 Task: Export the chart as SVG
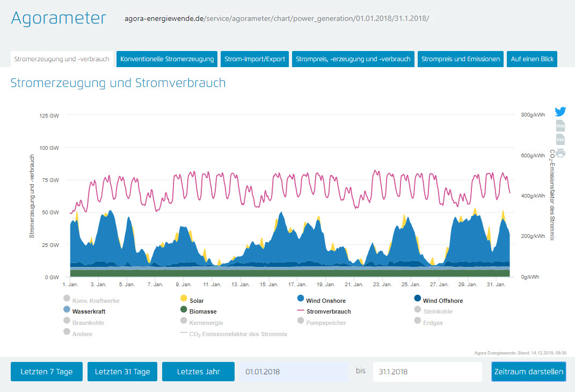click(560, 140)
